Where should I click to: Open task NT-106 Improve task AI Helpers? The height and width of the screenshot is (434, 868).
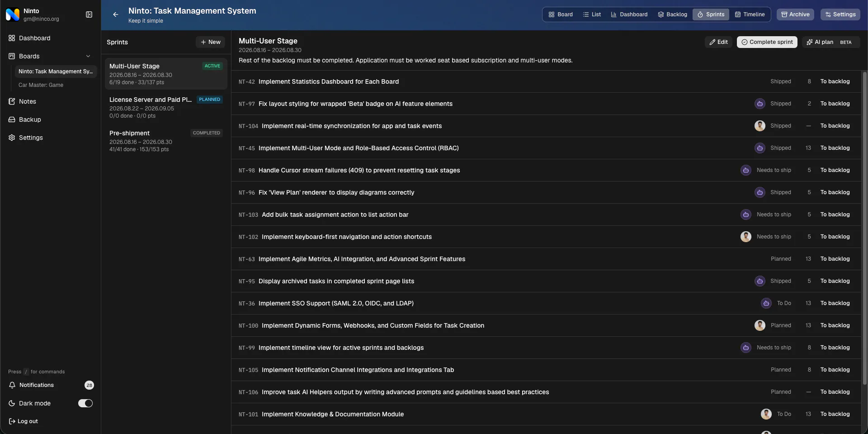pos(405,392)
